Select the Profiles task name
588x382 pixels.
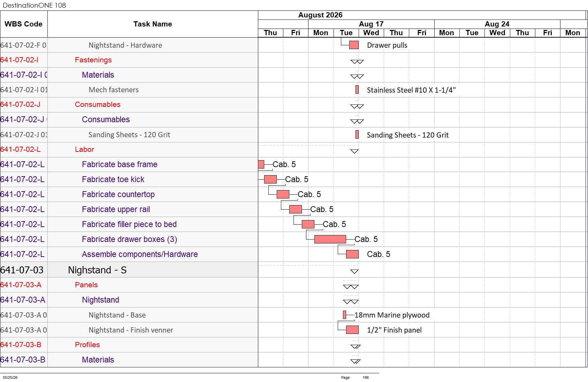(x=87, y=345)
